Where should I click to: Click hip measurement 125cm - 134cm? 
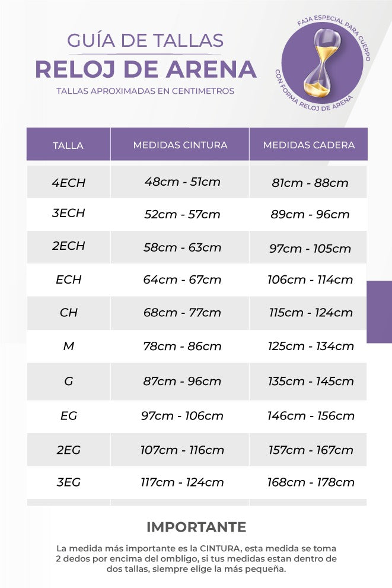coord(311,346)
